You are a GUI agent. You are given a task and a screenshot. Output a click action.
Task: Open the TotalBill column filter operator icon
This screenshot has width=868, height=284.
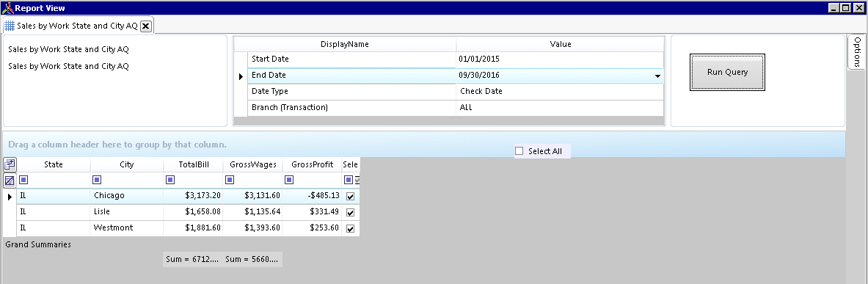click(x=170, y=179)
